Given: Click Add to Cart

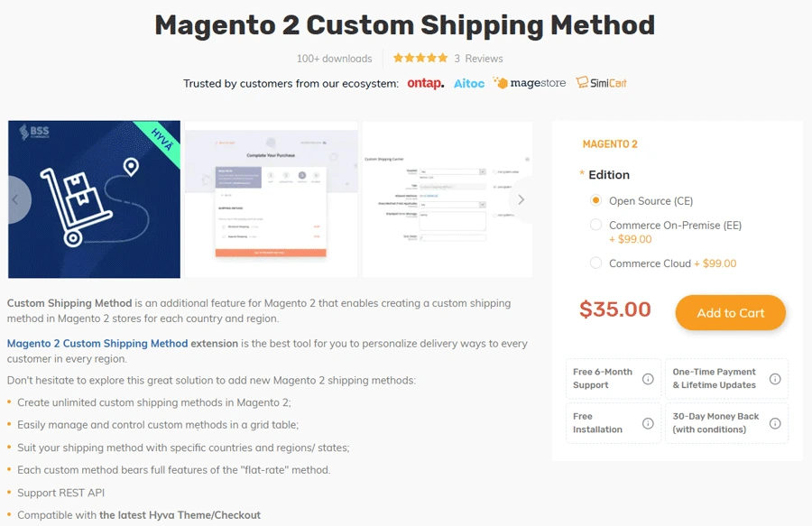Looking at the screenshot, I should click(733, 312).
